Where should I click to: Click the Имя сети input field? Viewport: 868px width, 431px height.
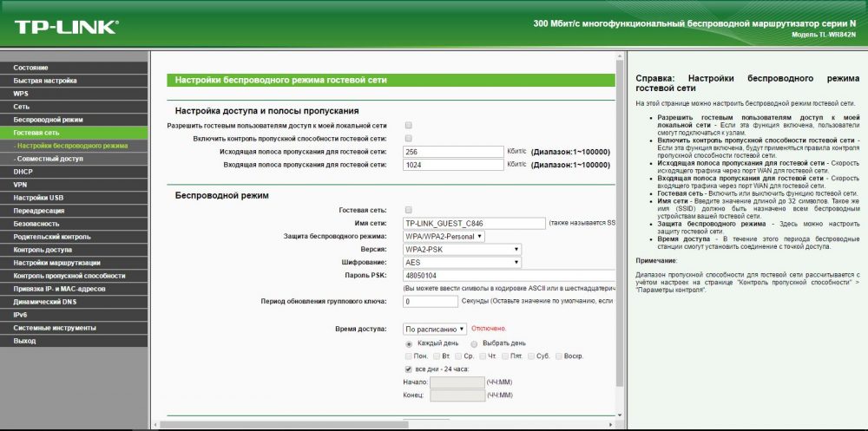click(475, 224)
